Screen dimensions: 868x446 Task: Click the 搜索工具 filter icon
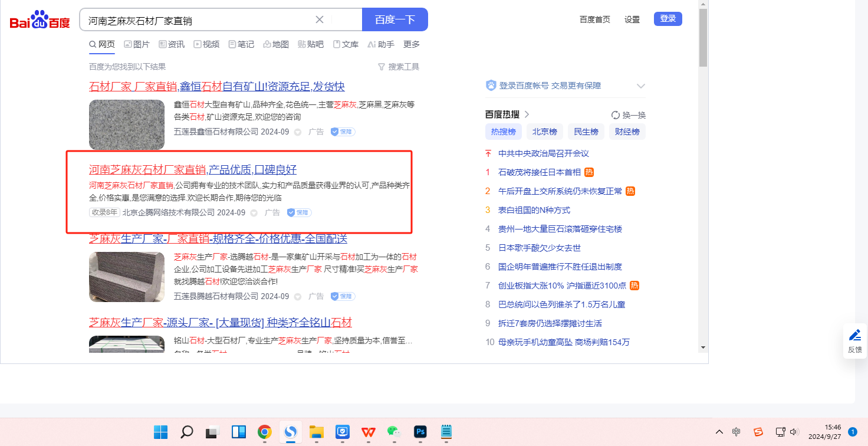pyautogui.click(x=382, y=67)
